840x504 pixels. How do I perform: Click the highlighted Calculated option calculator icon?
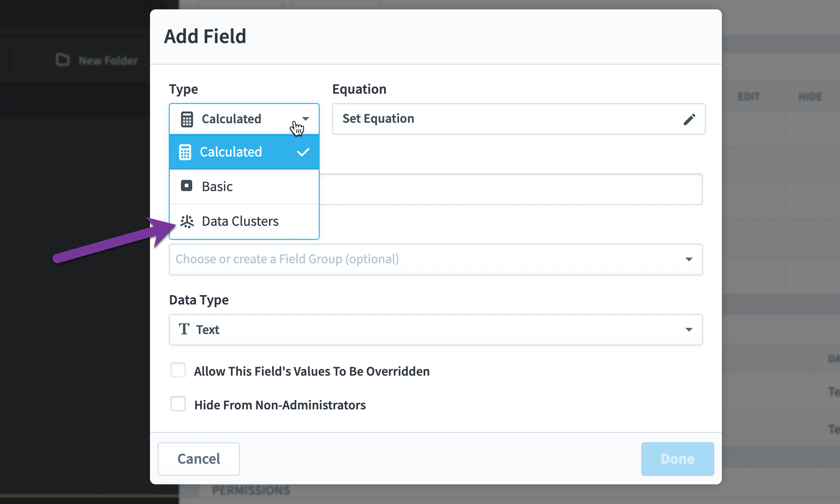click(x=185, y=152)
